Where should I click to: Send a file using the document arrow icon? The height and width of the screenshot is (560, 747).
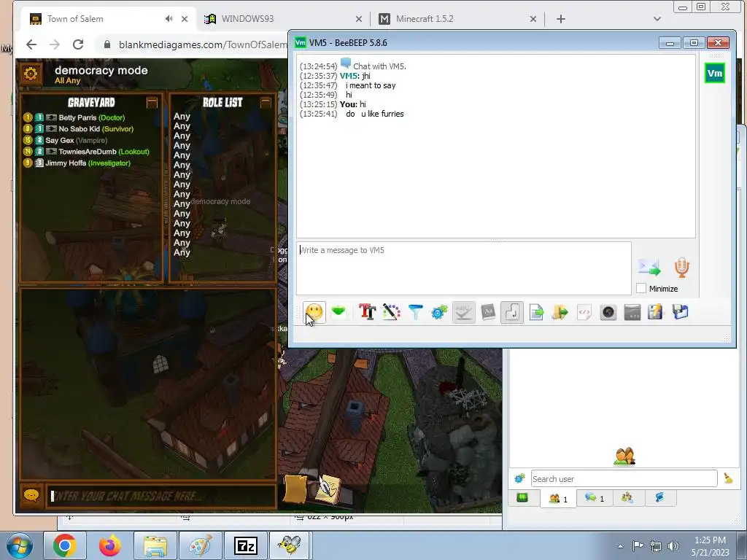coord(536,312)
